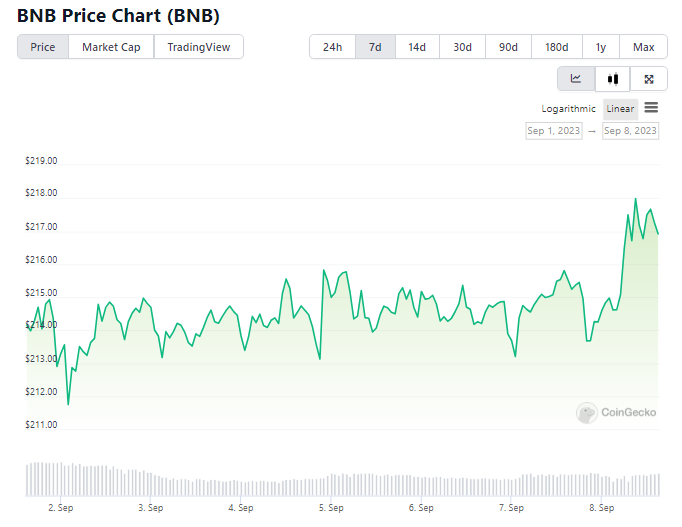Image resolution: width=682 pixels, height=527 pixels.
Task: Open the TradingView tab
Action: [199, 47]
